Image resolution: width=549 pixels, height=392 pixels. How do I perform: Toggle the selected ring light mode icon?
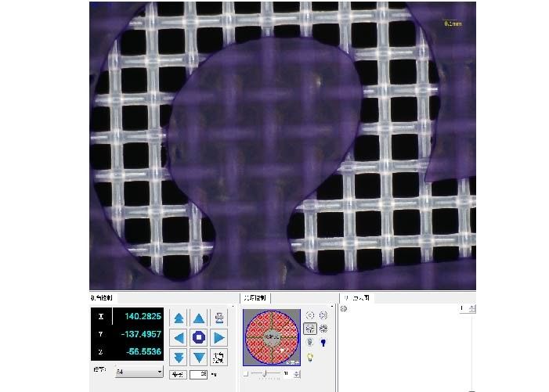[x=309, y=329]
